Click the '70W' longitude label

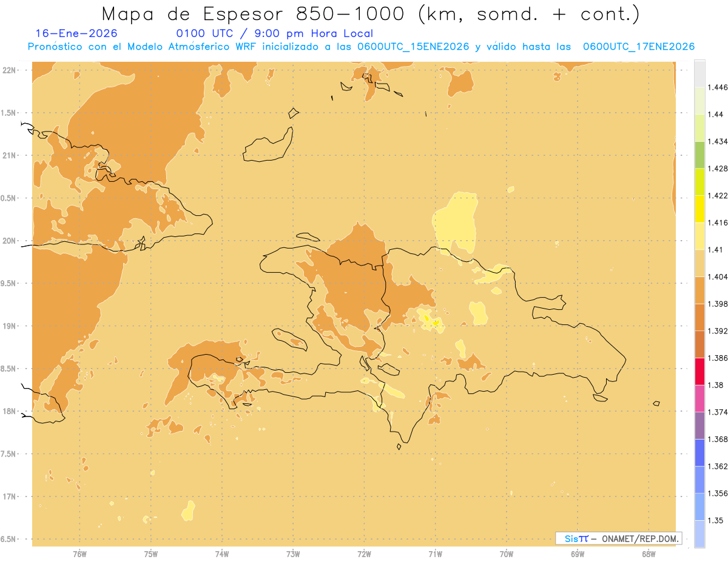(507, 554)
